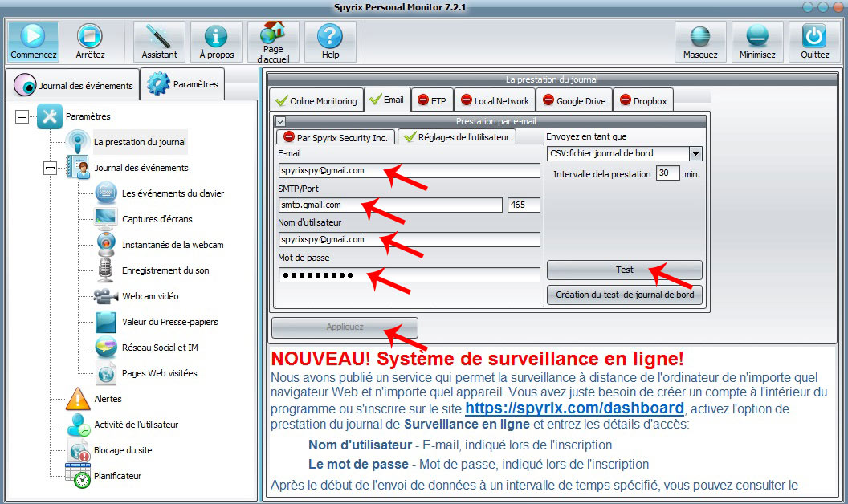Open the Alertes settings item
Image resolution: width=848 pixels, height=504 pixels.
click(x=108, y=399)
